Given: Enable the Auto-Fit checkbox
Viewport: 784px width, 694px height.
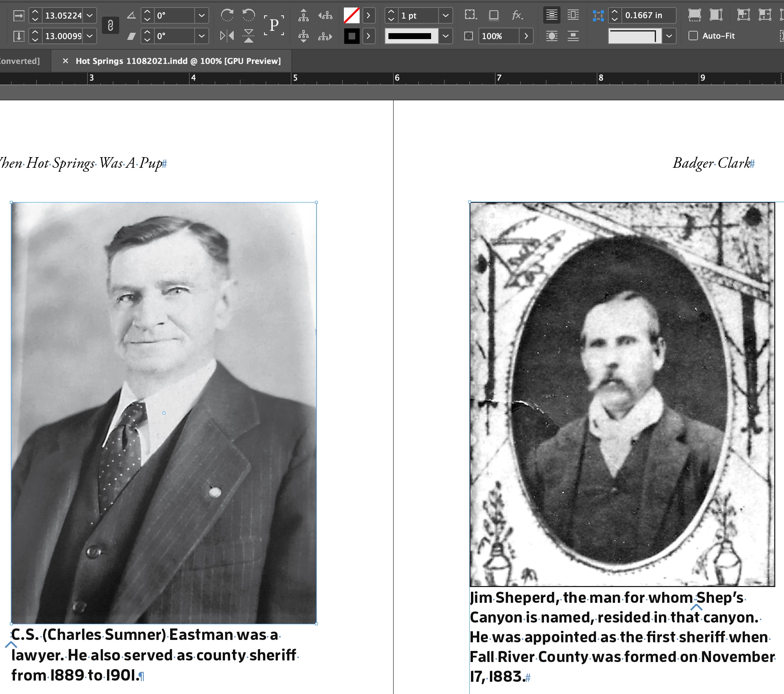Looking at the screenshot, I should [x=693, y=36].
